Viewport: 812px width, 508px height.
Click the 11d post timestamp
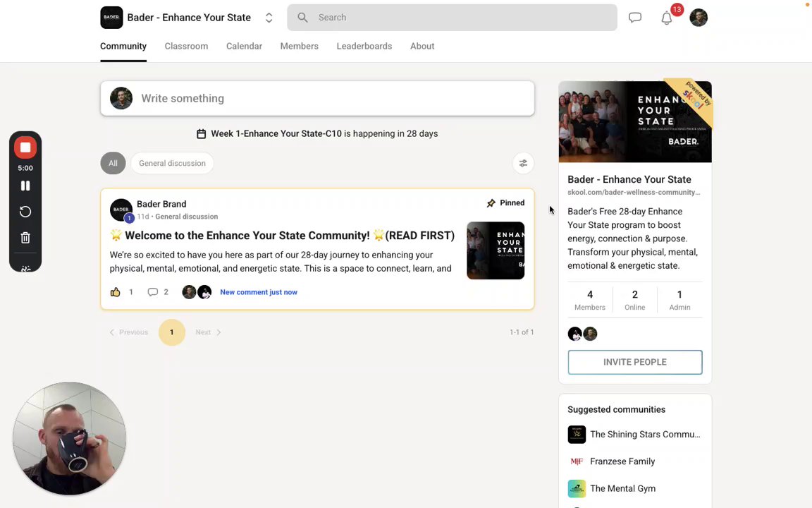143,217
